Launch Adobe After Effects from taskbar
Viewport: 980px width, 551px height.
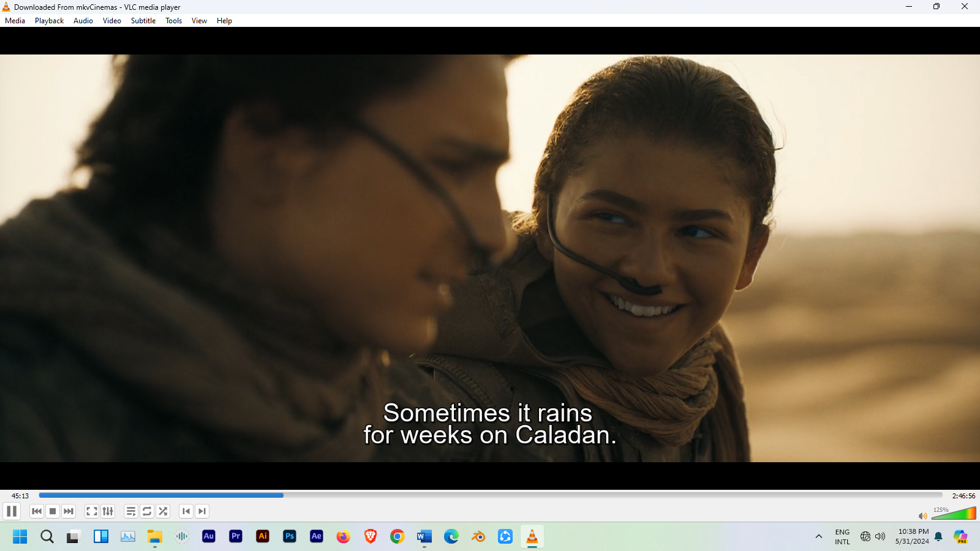coord(317,537)
